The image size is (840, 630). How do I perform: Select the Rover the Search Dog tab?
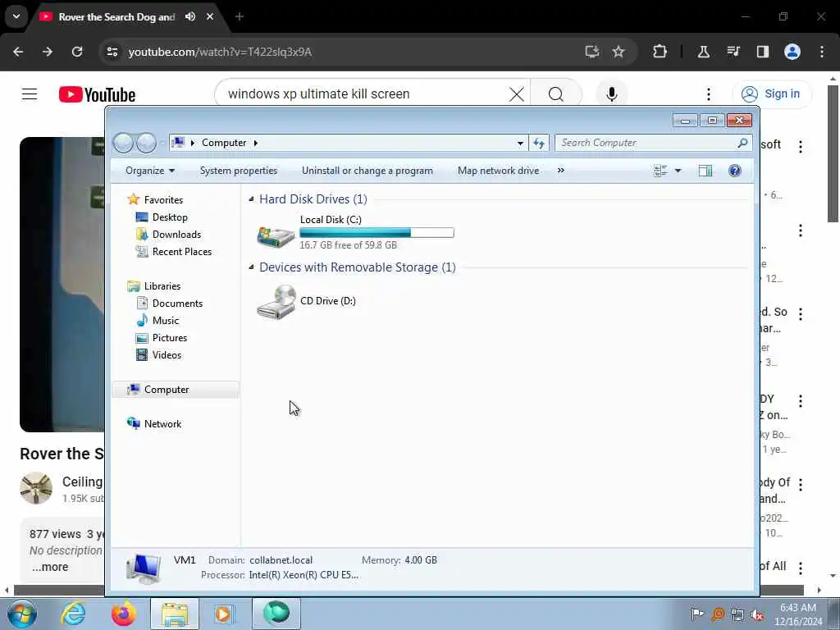[116, 17]
